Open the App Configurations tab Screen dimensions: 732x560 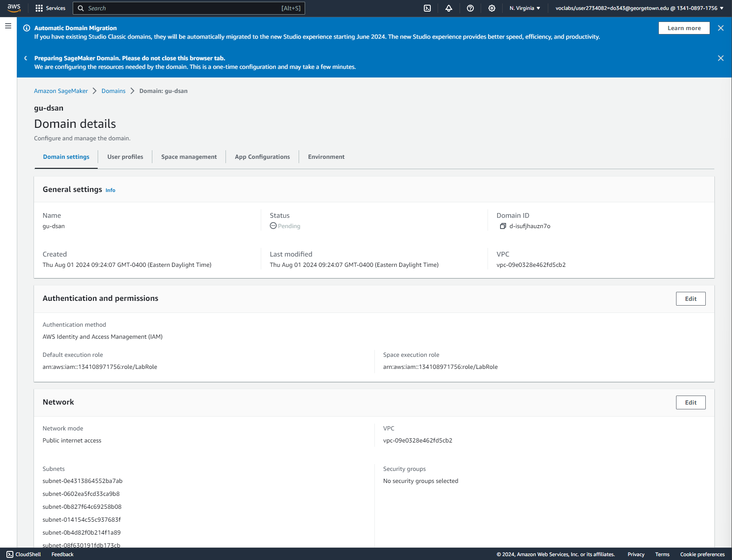point(263,157)
